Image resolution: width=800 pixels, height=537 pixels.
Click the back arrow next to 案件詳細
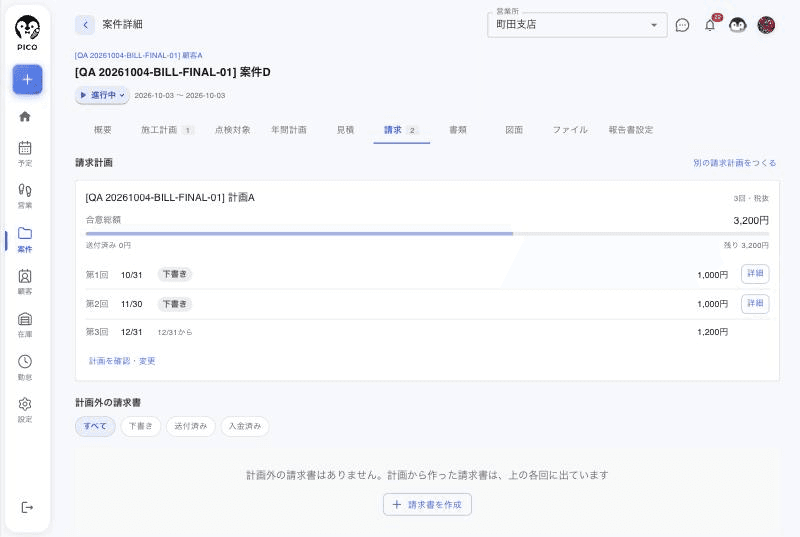(x=85, y=24)
